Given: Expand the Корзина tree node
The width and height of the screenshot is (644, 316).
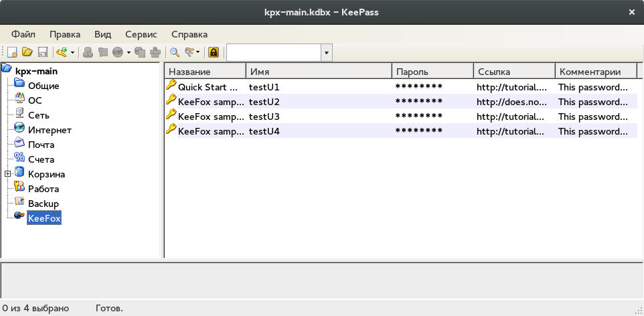Looking at the screenshot, I should coord(7,174).
